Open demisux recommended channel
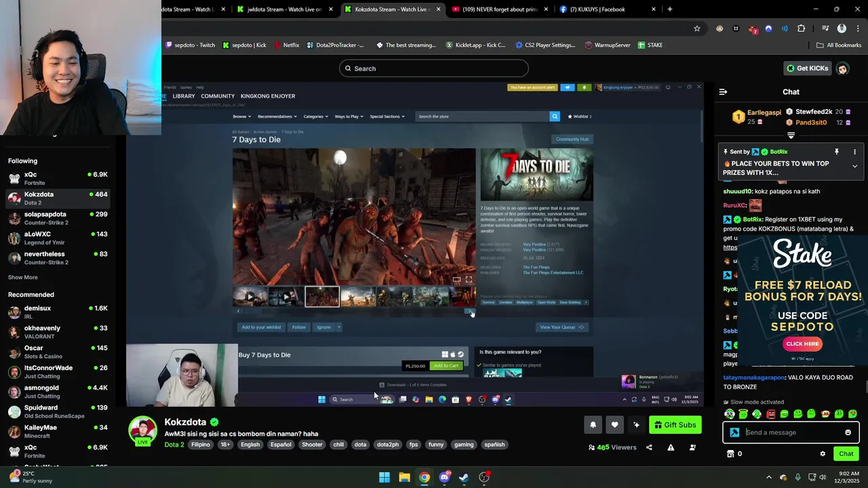This screenshot has width=868, height=488. (58, 312)
